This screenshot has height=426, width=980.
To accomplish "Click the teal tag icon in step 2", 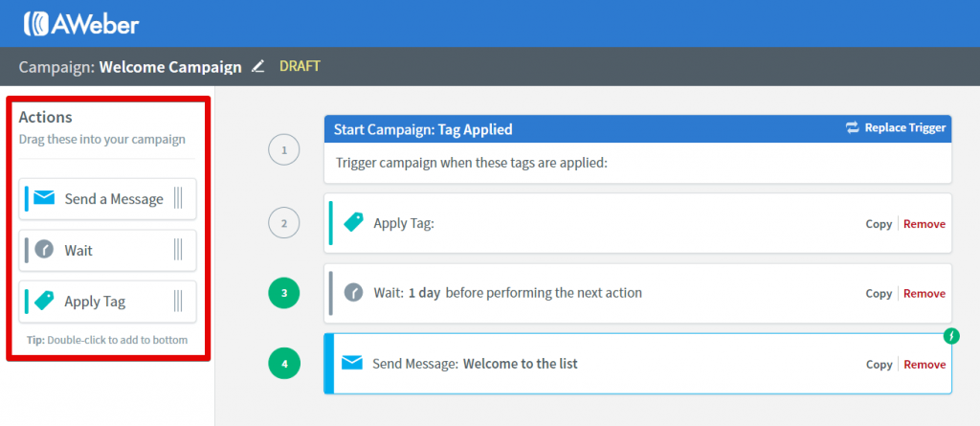I will click(354, 222).
